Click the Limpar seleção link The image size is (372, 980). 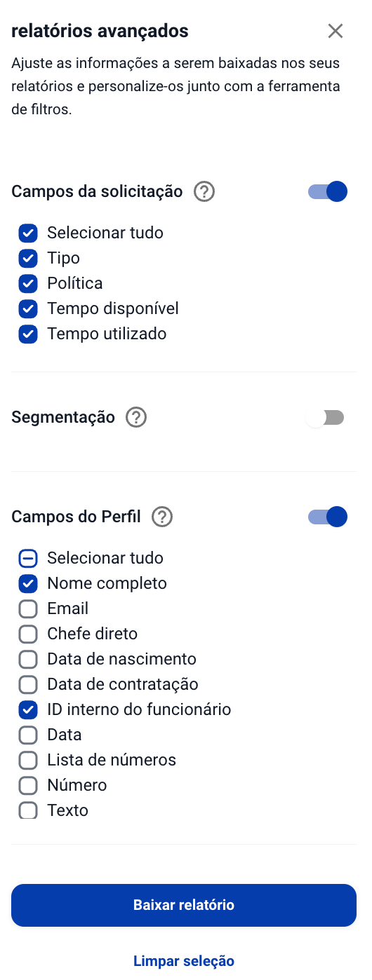(184, 961)
